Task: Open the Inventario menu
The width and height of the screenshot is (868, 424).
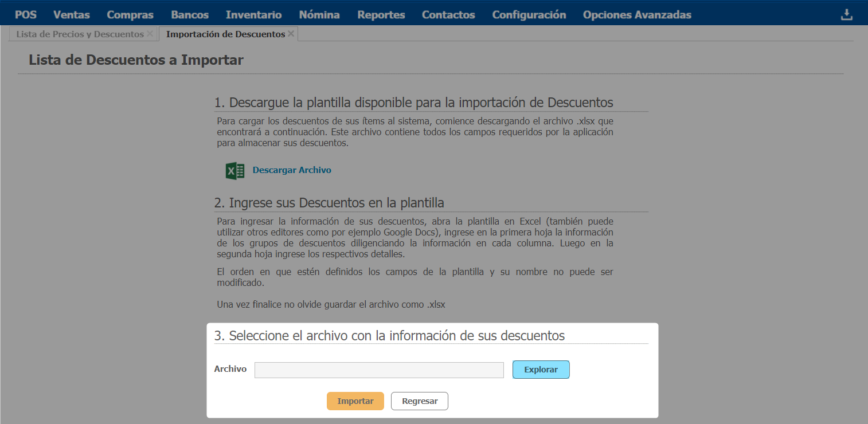Action: pos(253,15)
